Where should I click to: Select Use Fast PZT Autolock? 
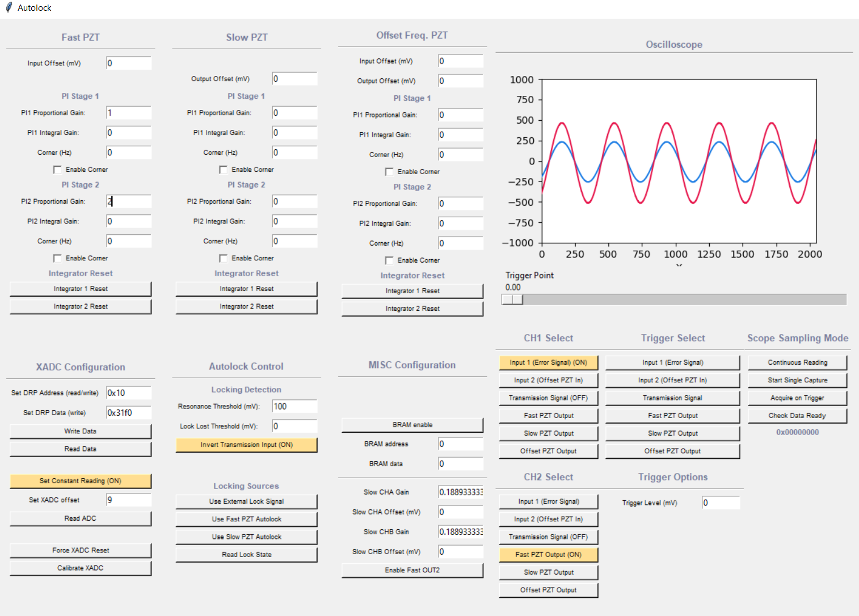click(246, 519)
